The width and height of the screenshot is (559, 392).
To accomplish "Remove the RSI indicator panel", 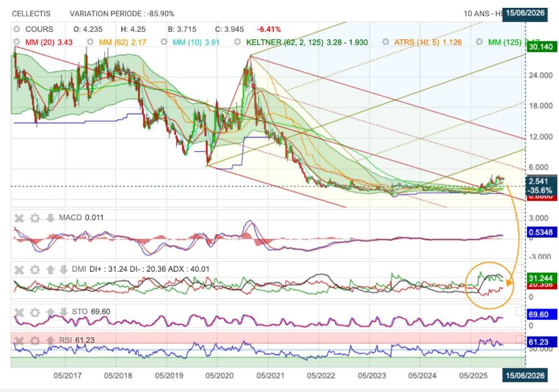I will (19, 341).
